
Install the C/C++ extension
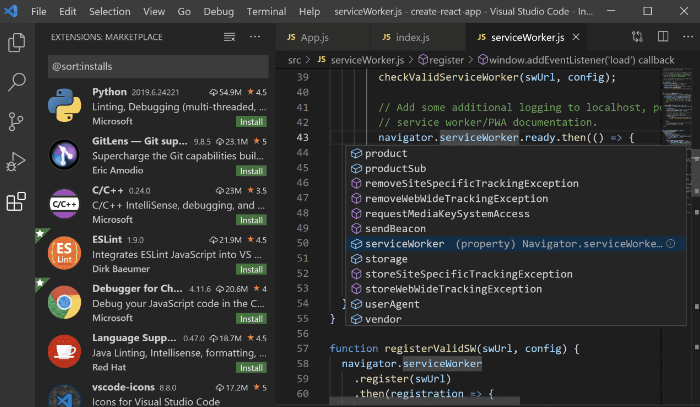click(251, 220)
